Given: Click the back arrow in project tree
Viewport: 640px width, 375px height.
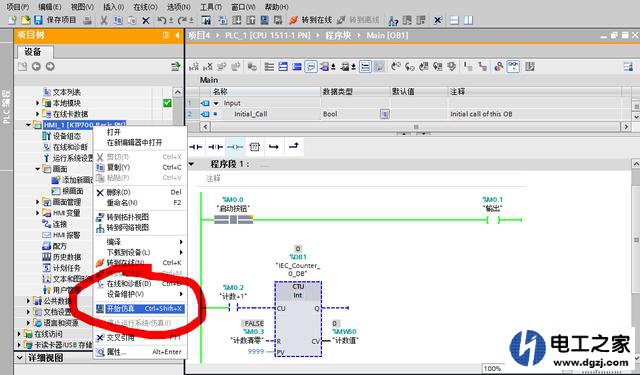Looking at the screenshot, I should pyautogui.click(x=36, y=66).
